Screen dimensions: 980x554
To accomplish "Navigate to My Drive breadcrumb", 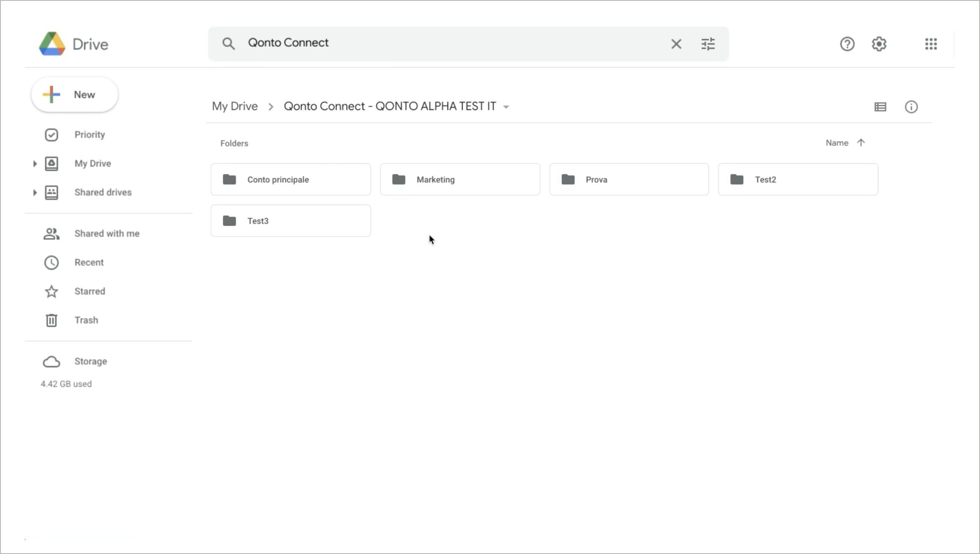I will (235, 106).
